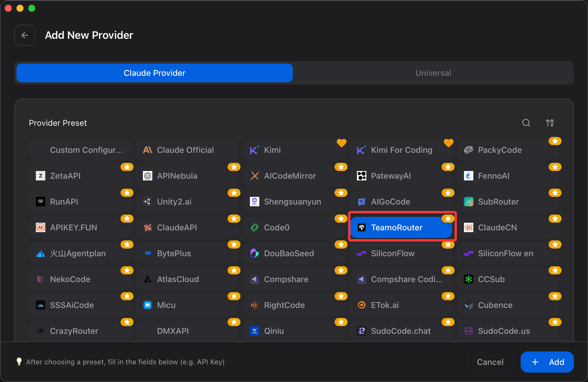Click the Code0 green logo icon
This screenshot has width=588, height=382.
[255, 227]
